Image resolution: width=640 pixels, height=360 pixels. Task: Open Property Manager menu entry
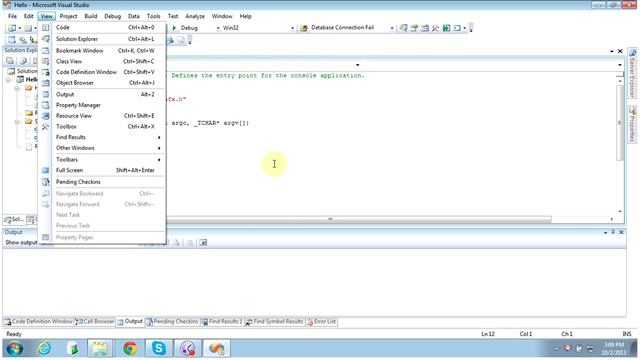(102, 105)
